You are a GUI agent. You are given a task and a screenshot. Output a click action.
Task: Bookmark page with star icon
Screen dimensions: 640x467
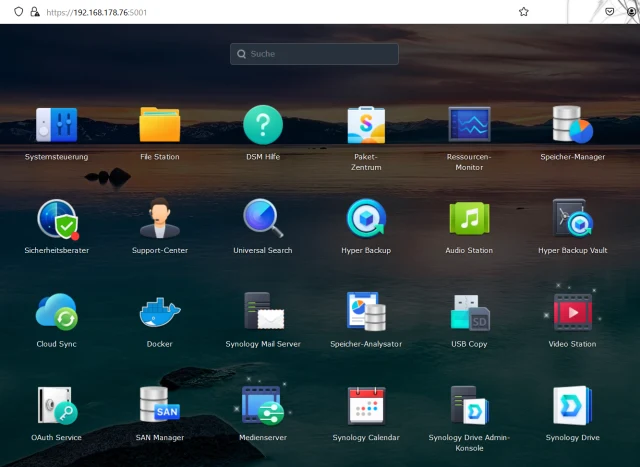[x=523, y=11]
